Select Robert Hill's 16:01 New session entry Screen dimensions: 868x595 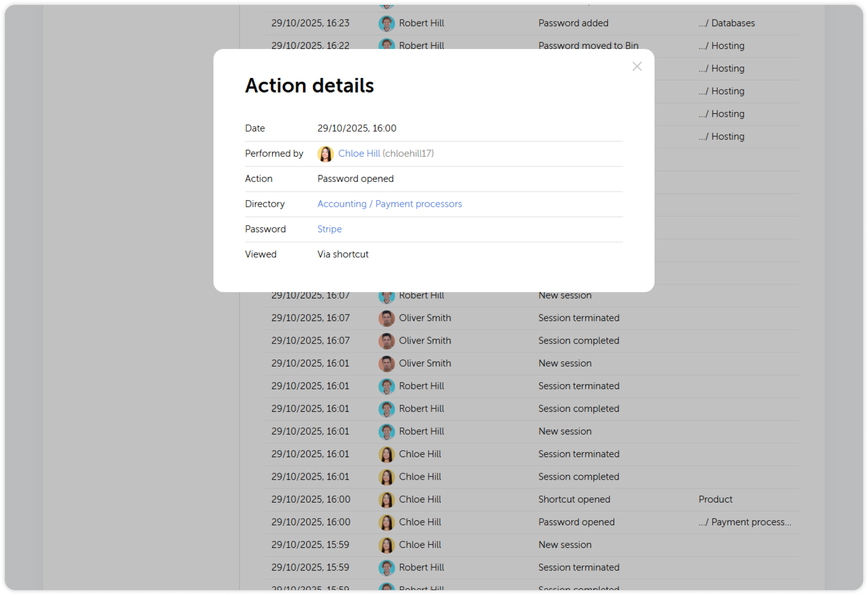pyautogui.click(x=565, y=431)
